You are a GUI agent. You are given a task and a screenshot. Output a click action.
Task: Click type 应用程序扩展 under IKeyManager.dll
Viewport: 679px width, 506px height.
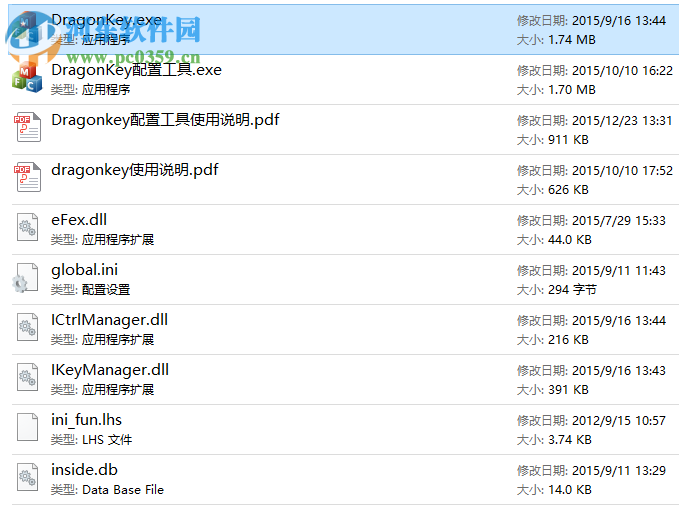tap(118, 390)
